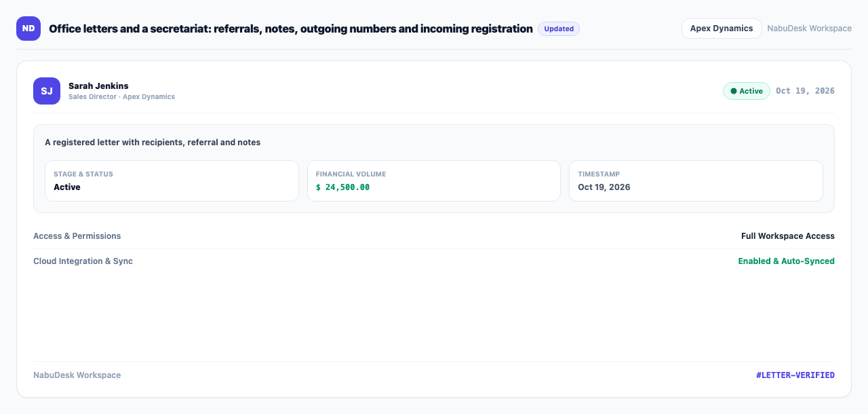The width and height of the screenshot is (868, 414).
Task: Select the registered letter description heading
Action: tap(153, 143)
